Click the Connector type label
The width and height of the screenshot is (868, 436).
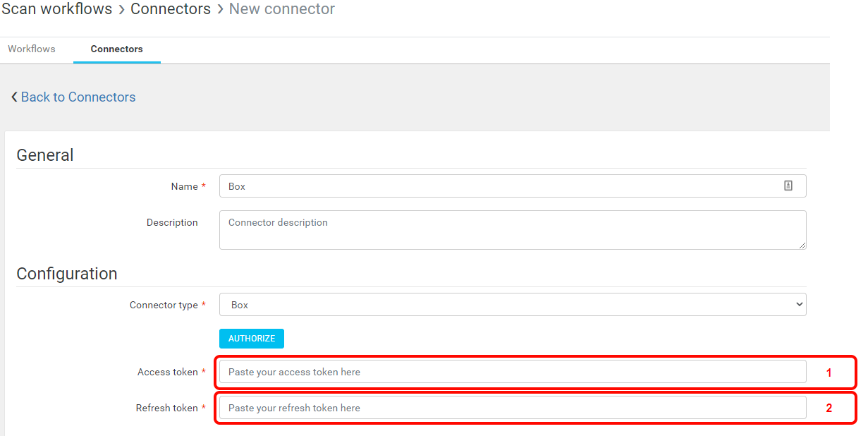(x=164, y=305)
